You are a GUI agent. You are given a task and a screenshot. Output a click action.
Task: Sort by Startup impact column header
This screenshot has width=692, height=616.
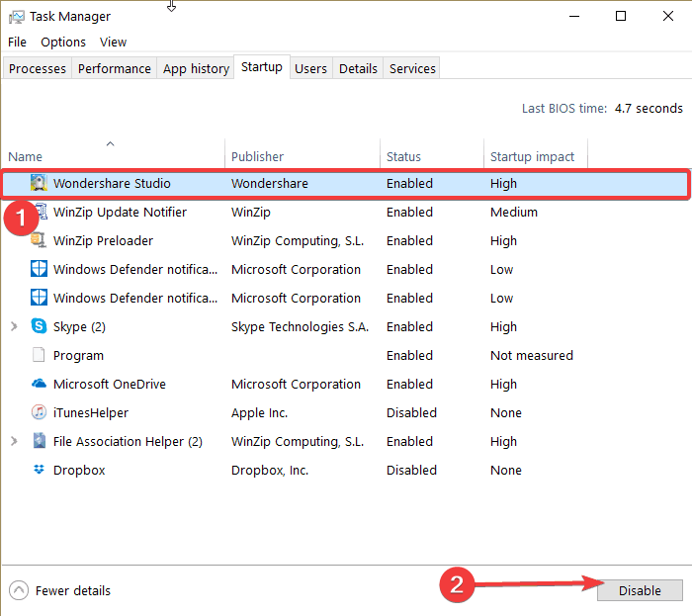click(x=534, y=156)
